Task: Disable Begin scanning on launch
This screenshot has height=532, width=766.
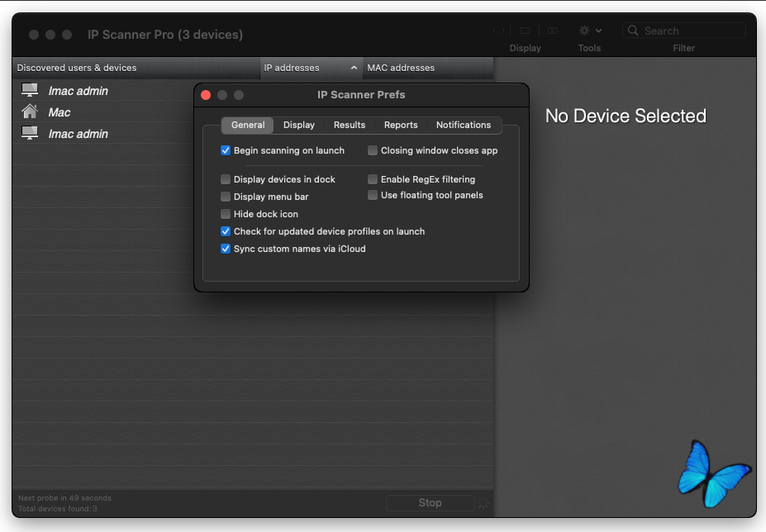Action: tap(226, 150)
